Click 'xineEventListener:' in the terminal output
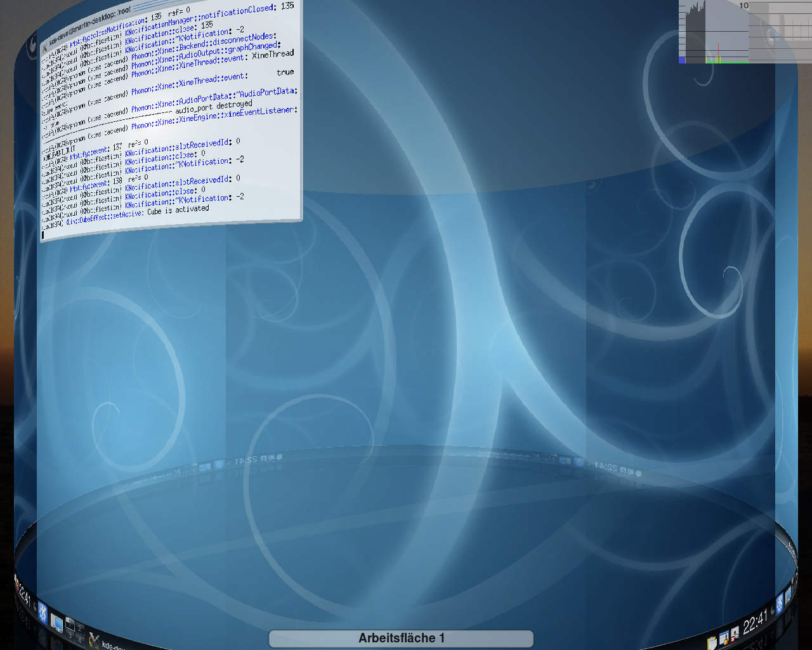Viewport: 812px width, 650px height. (261, 112)
